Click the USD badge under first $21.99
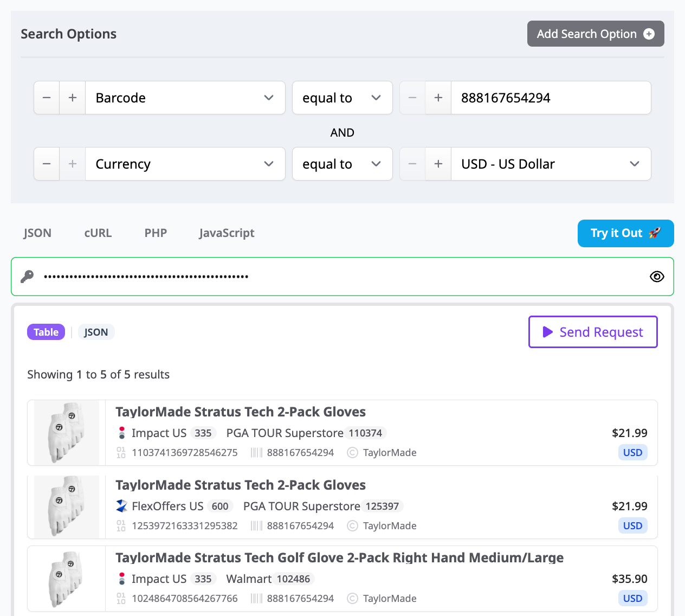Screen dimensions: 685x616 pos(632,452)
